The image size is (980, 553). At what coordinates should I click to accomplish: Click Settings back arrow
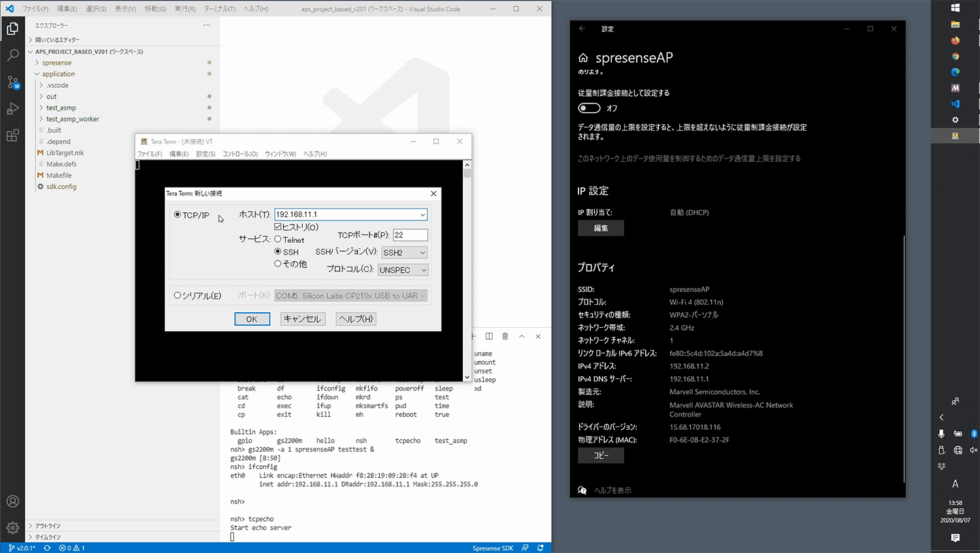(582, 29)
